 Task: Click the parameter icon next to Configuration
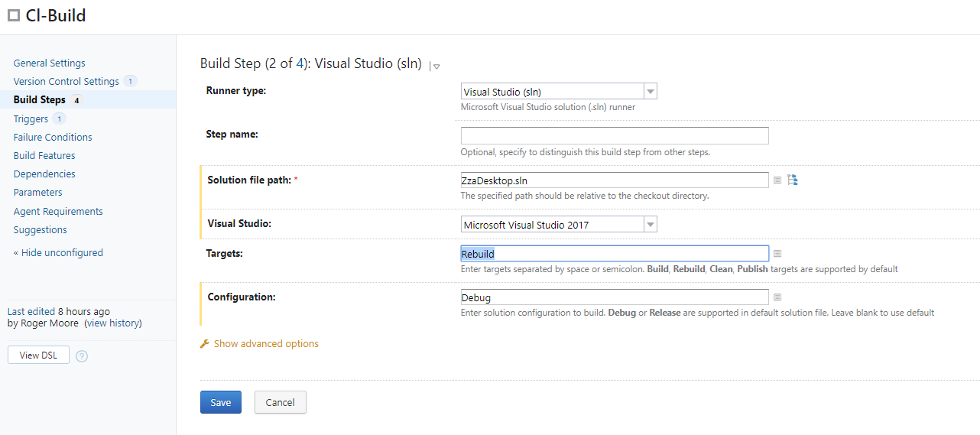(x=777, y=297)
